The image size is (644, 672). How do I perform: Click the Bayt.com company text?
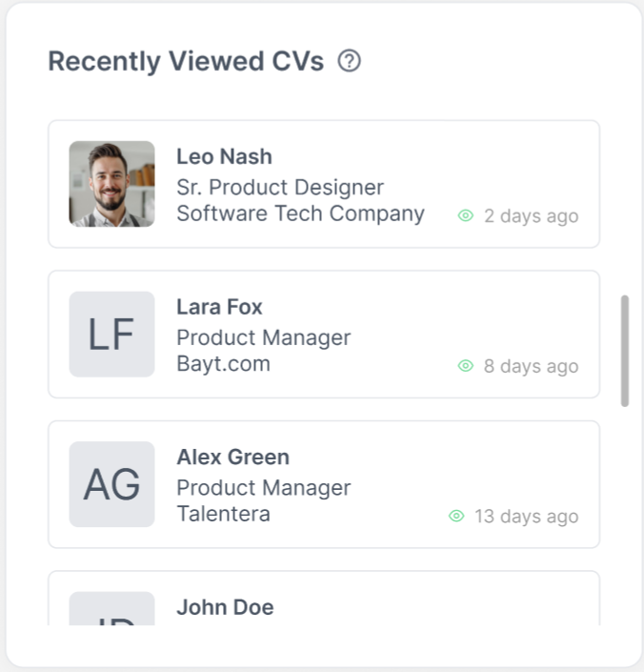(223, 363)
